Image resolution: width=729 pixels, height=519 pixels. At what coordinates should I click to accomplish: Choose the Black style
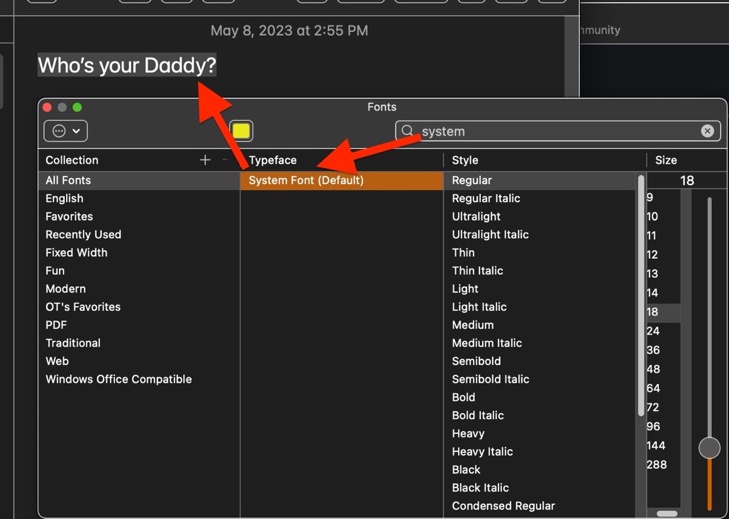click(x=540, y=470)
